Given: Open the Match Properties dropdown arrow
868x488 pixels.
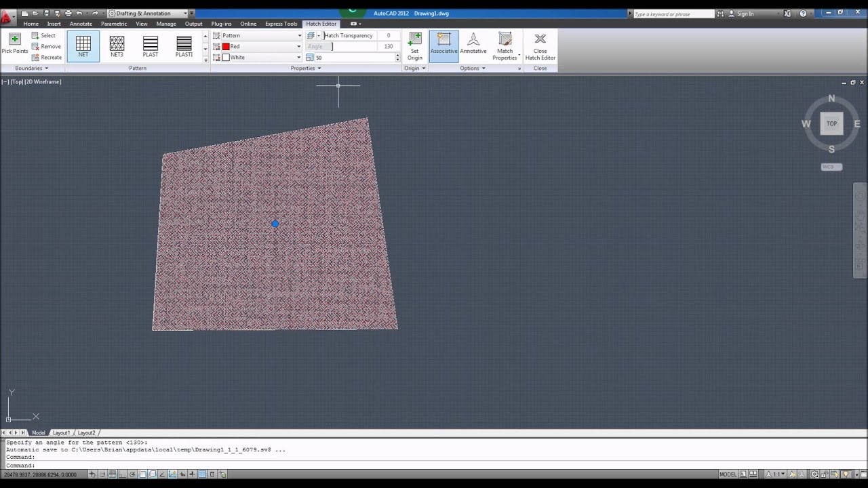Looking at the screenshot, I should (519, 56).
